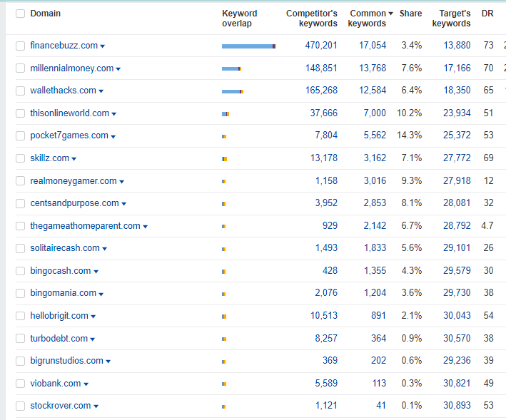Viewport: 506px width, 420px height.
Task: Open the bingomania.com domain link
Action: click(x=64, y=292)
